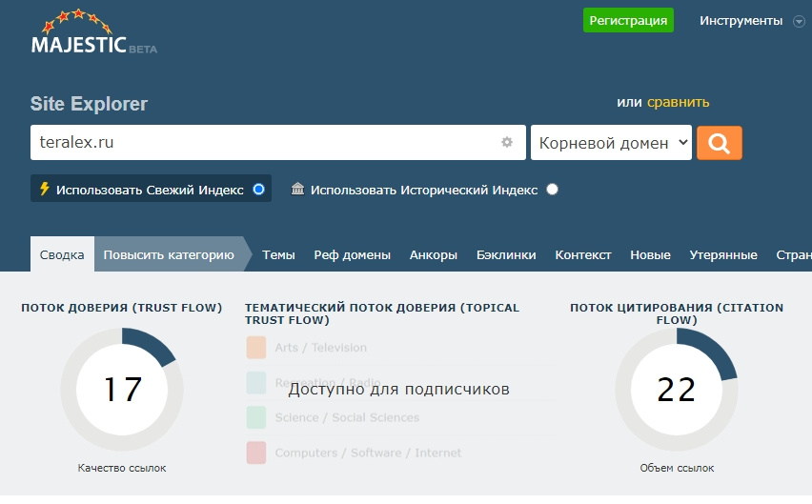
Task: Click the Тематический поток доверия heading
Action: click(382, 313)
